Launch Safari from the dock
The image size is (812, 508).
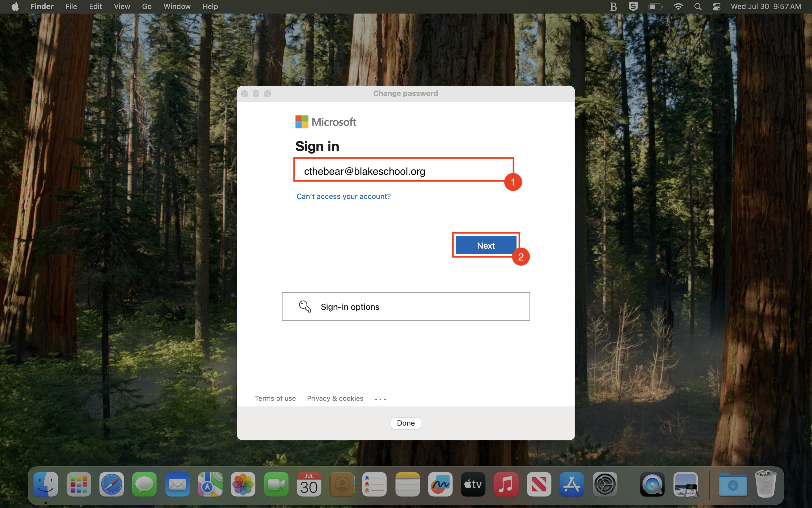[112, 484]
